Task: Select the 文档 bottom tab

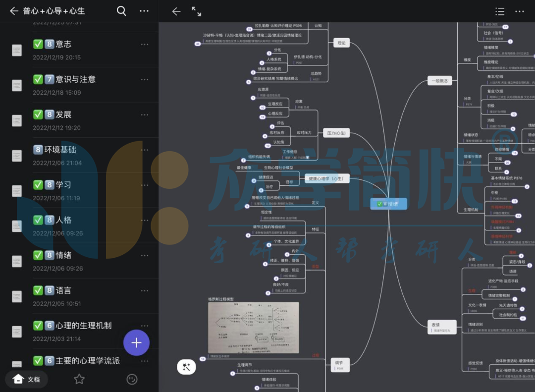Action: click(26, 379)
